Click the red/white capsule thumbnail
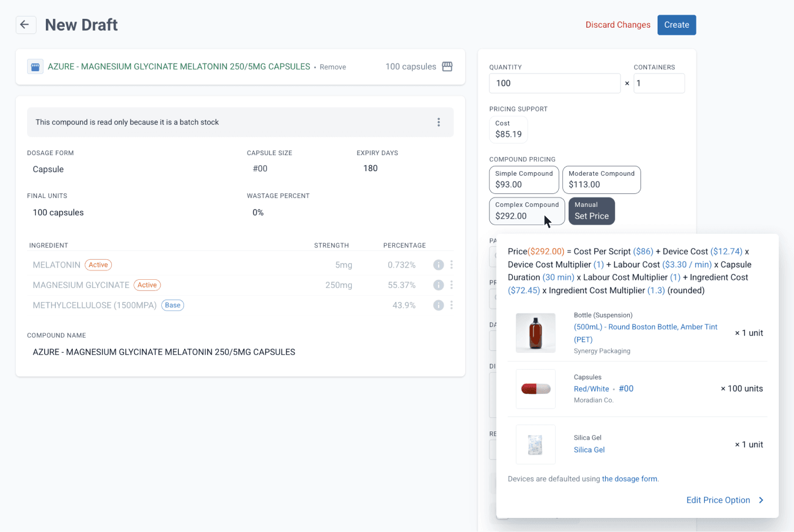794x532 pixels. [536, 389]
